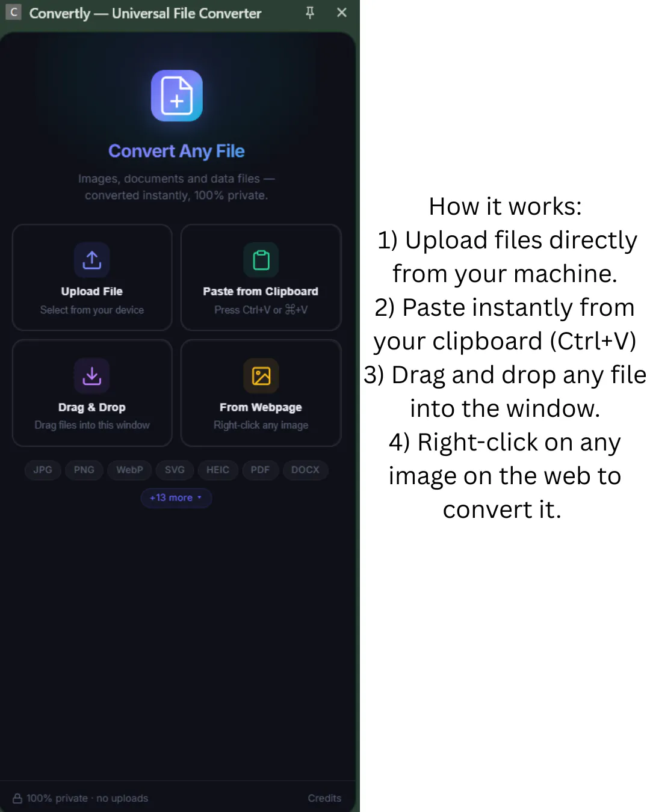Viewport: 650px width, 812px height.
Task: Click the DOCX format chip
Action: [305, 470]
